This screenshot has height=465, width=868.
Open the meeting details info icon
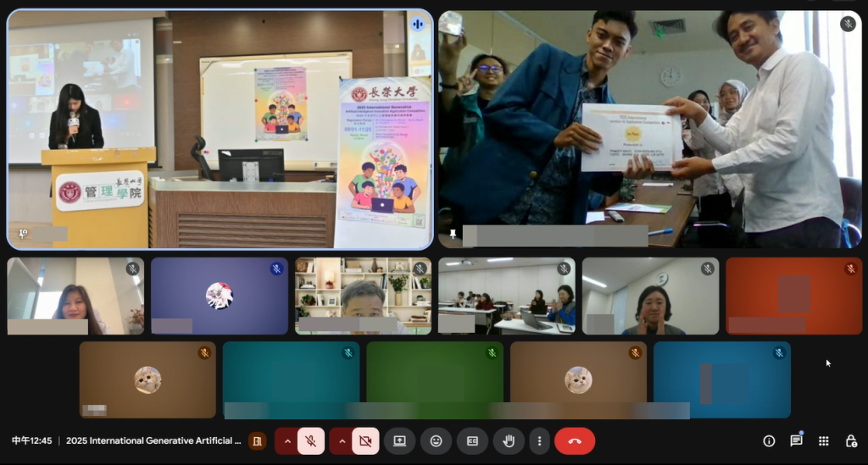click(x=769, y=441)
